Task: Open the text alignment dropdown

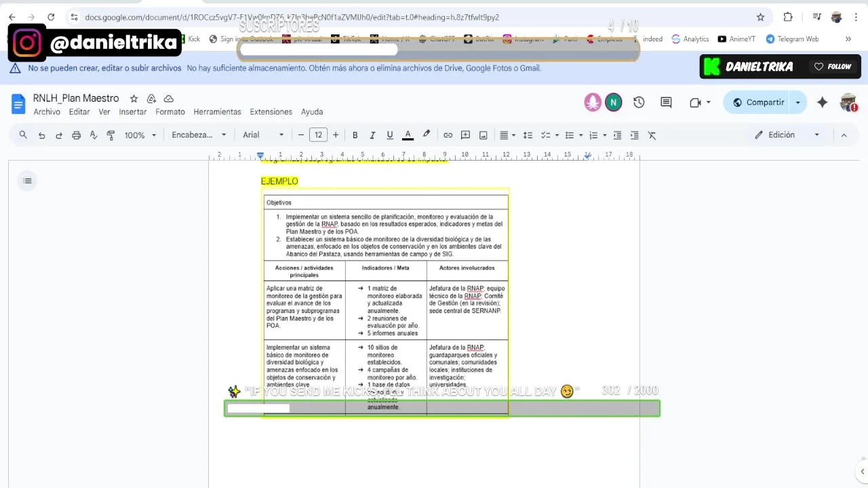Action: (x=508, y=135)
